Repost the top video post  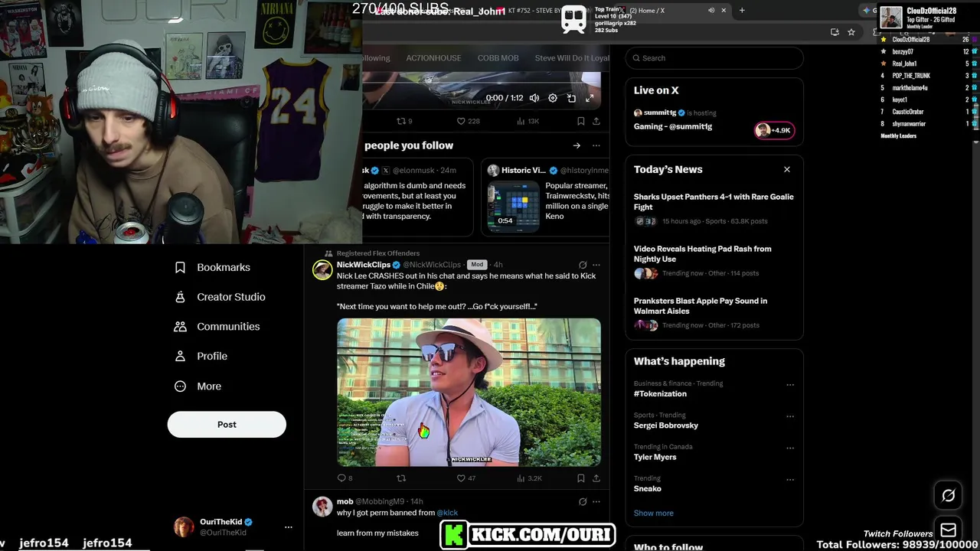point(403,121)
